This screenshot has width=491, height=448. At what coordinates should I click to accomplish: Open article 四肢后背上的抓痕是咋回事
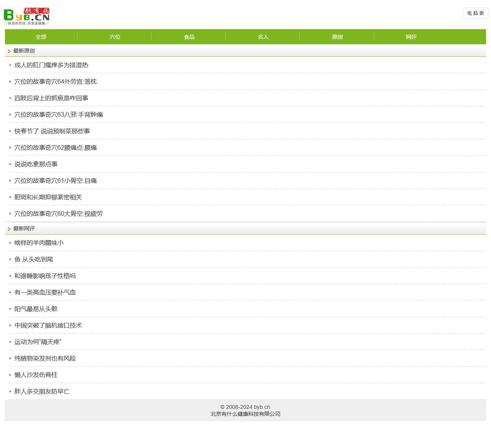tap(51, 98)
